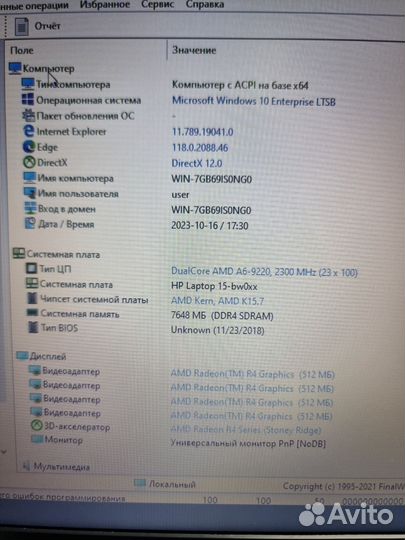Click the 3D-акселератор icon
The height and width of the screenshot is (540, 405).
37,426
